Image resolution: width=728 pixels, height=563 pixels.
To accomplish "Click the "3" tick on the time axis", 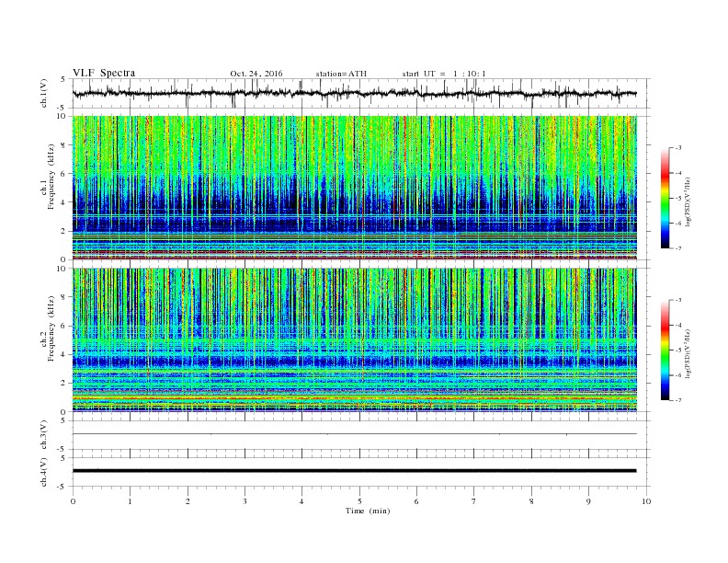I will click(245, 501).
